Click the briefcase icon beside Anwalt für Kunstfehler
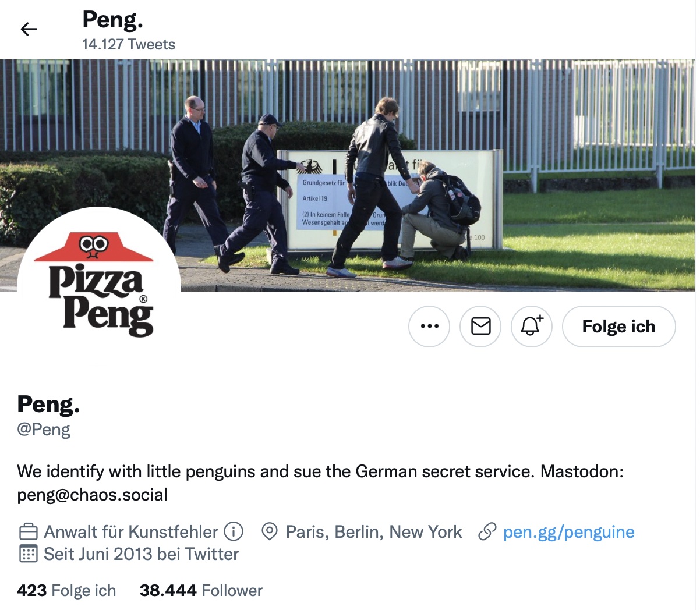This screenshot has height=610, width=700. pos(29,532)
